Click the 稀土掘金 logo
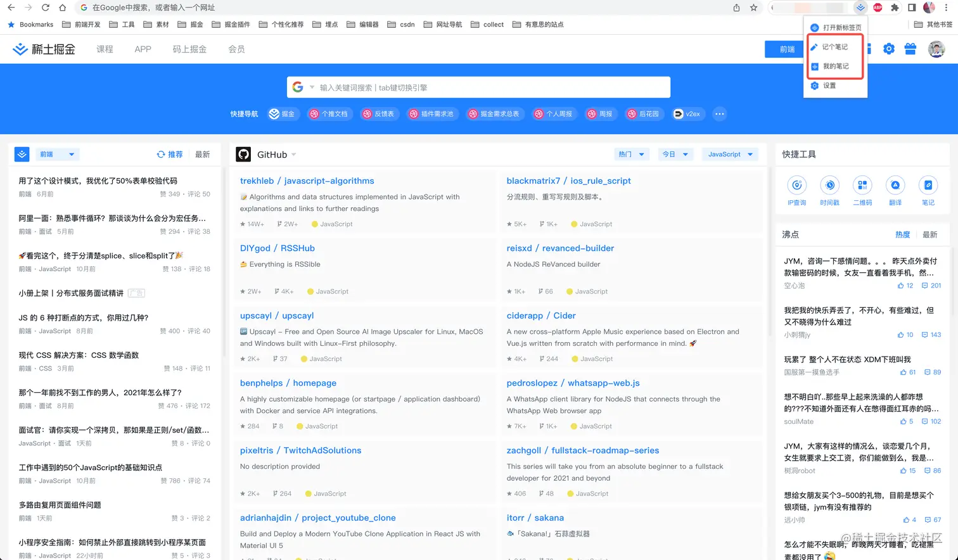This screenshot has height=560, width=958. click(44, 49)
